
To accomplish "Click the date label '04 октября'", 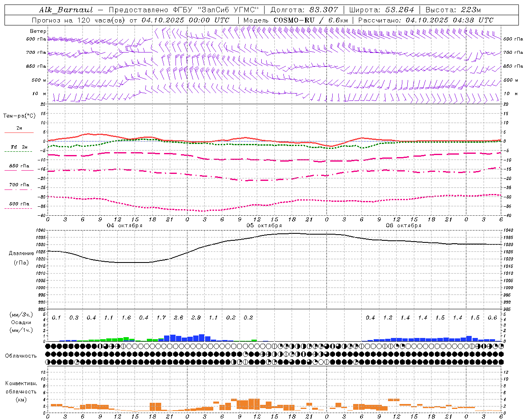I will point(125,225).
